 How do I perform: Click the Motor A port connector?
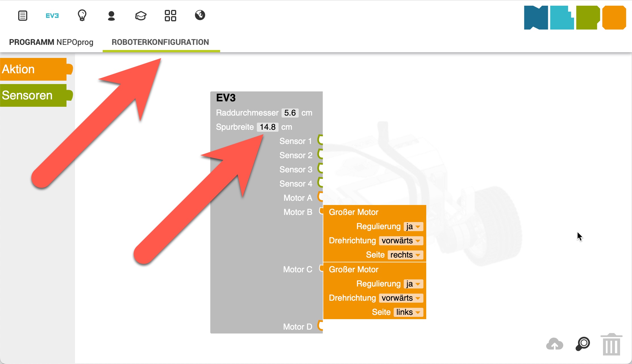[x=320, y=196]
